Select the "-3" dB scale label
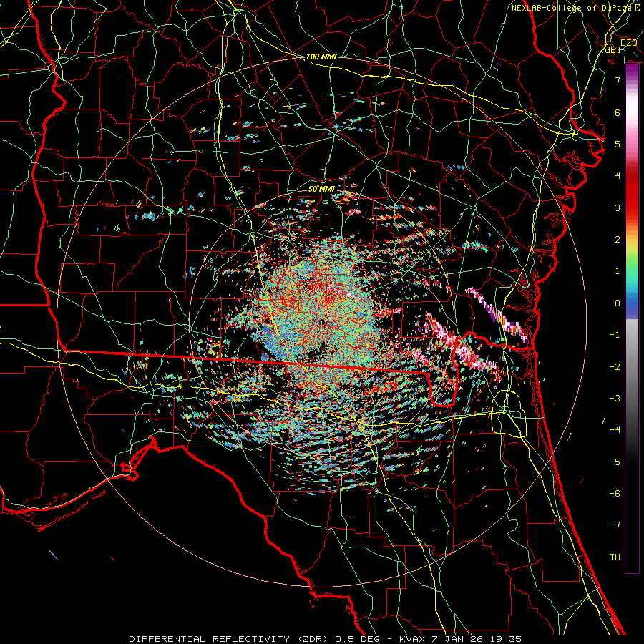644x644 pixels. pyautogui.click(x=615, y=399)
